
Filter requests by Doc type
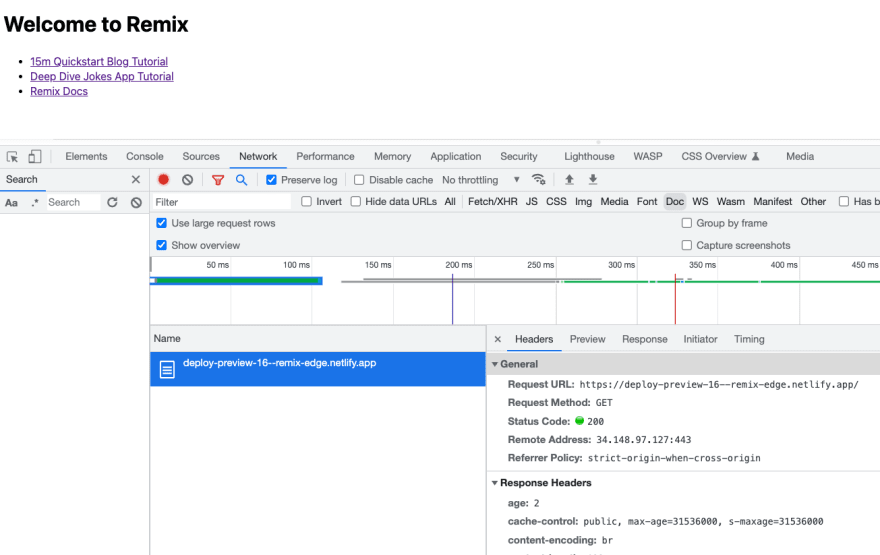(x=675, y=201)
